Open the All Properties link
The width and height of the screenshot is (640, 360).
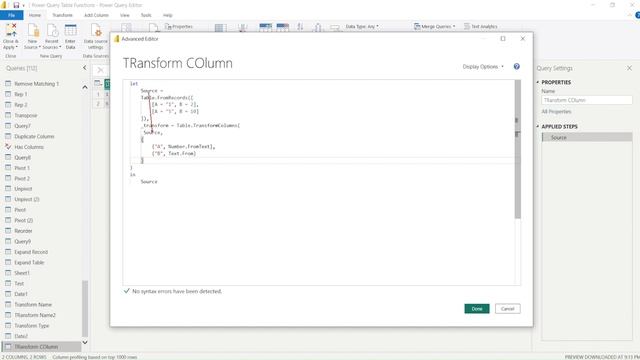[556, 111]
